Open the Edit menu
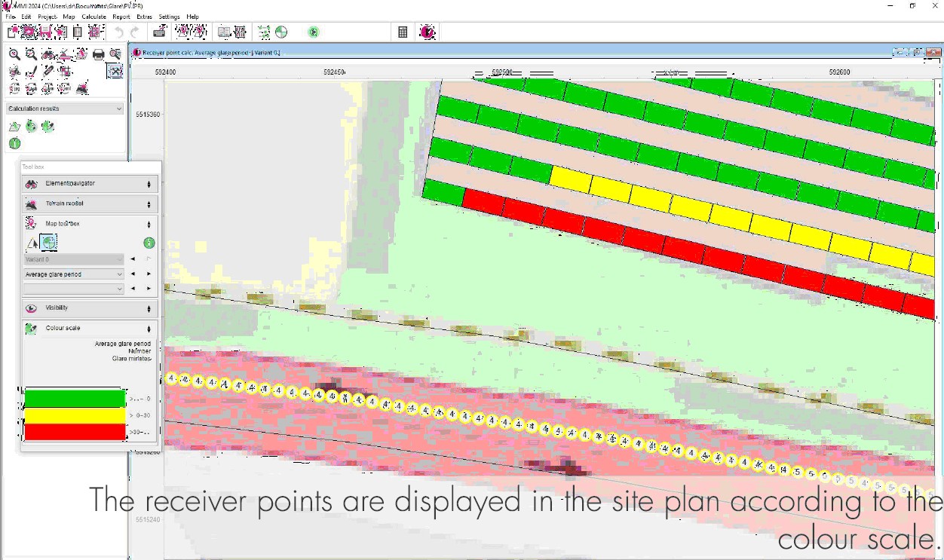Image resolution: width=944 pixels, height=560 pixels. pyautogui.click(x=26, y=17)
